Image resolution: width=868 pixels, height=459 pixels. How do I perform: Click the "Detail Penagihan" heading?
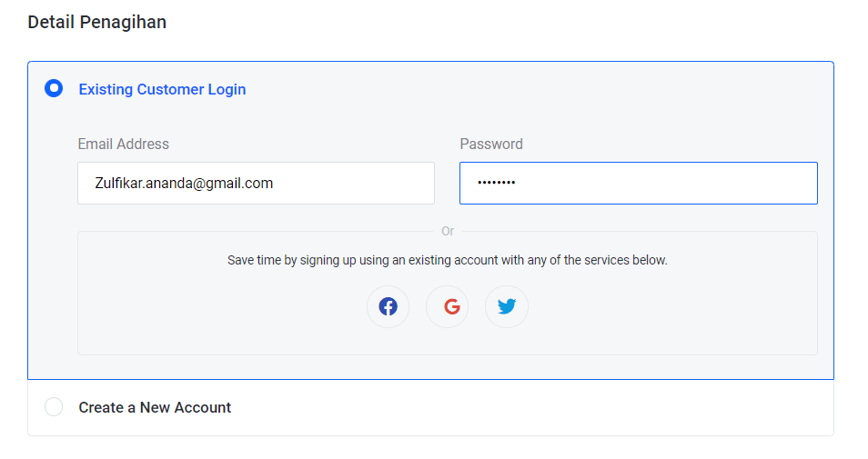tap(97, 22)
